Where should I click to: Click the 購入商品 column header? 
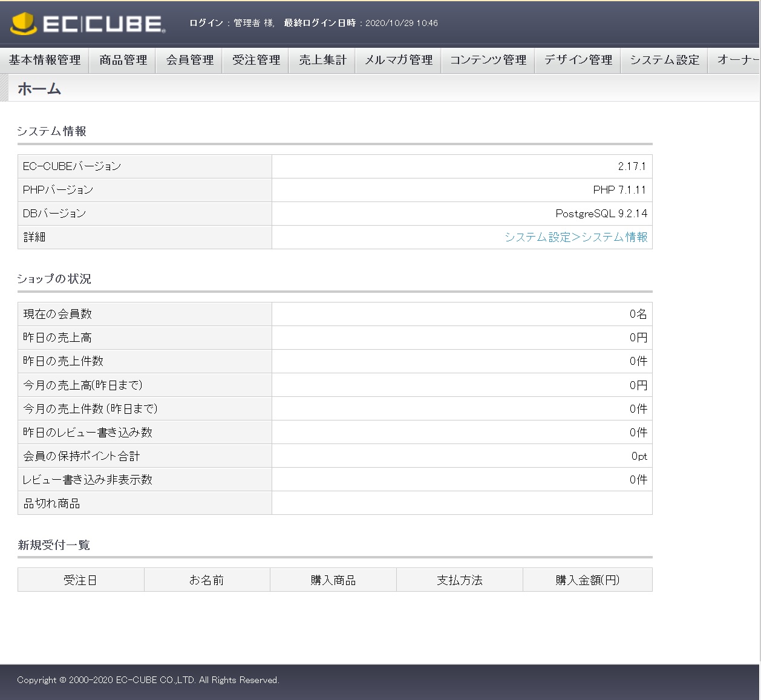[x=333, y=580]
